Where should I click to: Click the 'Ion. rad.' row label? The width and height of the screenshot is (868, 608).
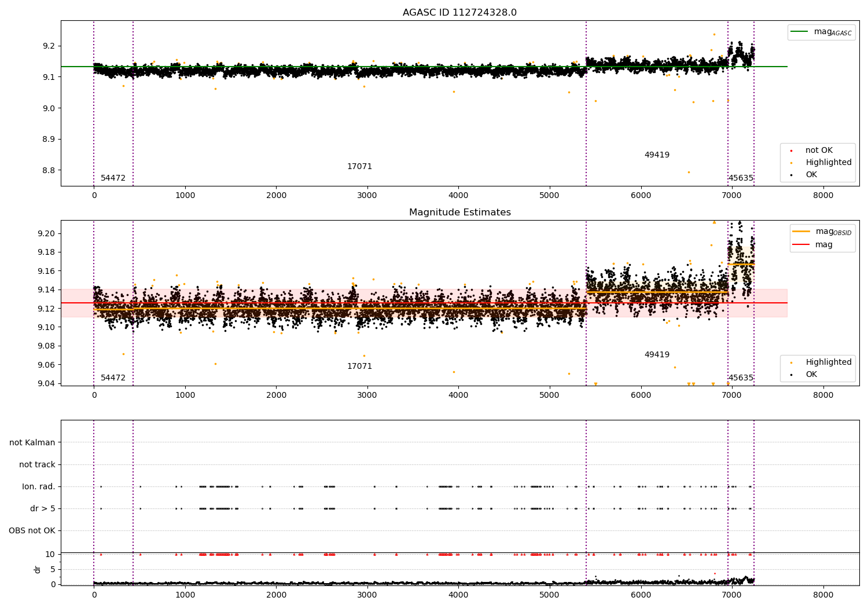pyautogui.click(x=39, y=487)
